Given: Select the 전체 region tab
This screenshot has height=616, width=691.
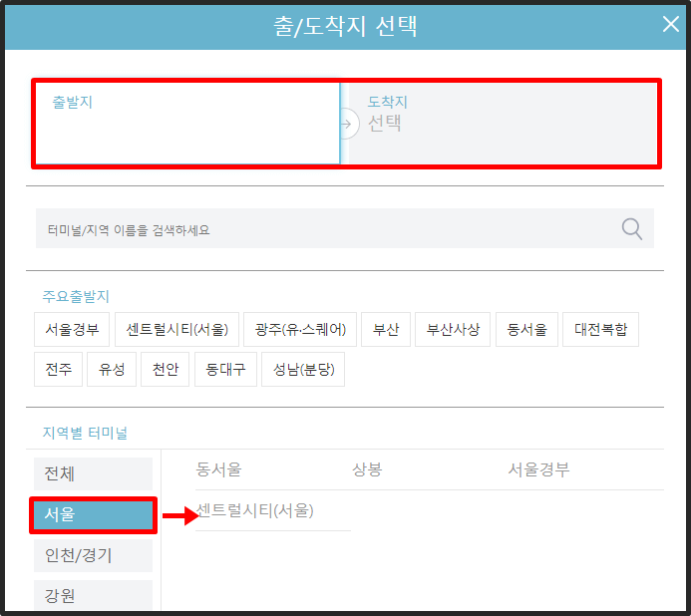Looking at the screenshot, I should (94, 474).
